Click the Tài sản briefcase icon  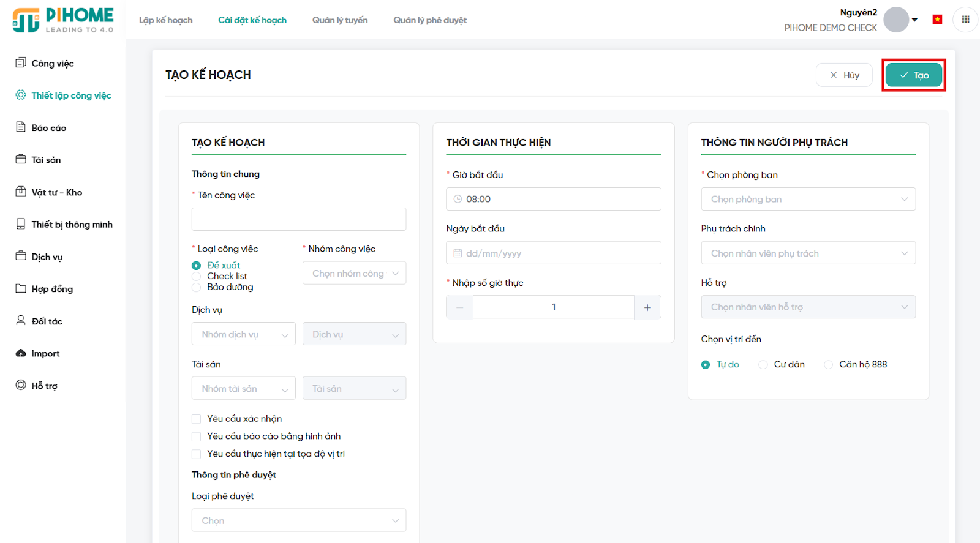pos(21,159)
